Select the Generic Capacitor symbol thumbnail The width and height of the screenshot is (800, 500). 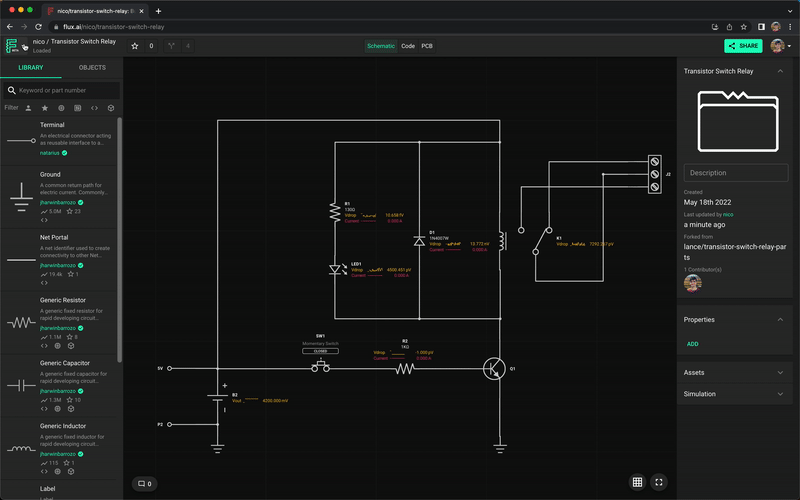(x=21, y=385)
